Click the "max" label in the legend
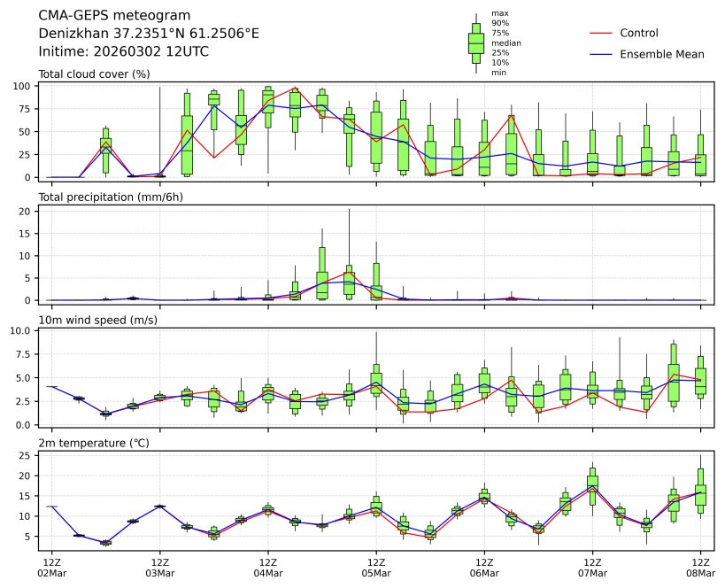The image size is (725, 588). pos(499,13)
